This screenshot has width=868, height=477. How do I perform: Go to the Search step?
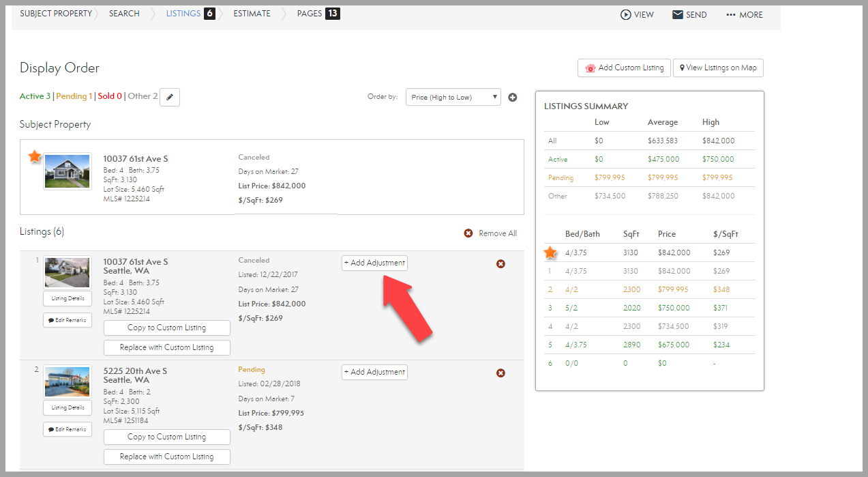click(x=124, y=14)
